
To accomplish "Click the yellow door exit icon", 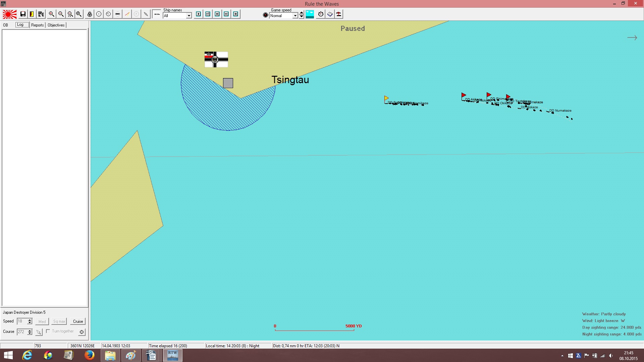I will pos(32,14).
